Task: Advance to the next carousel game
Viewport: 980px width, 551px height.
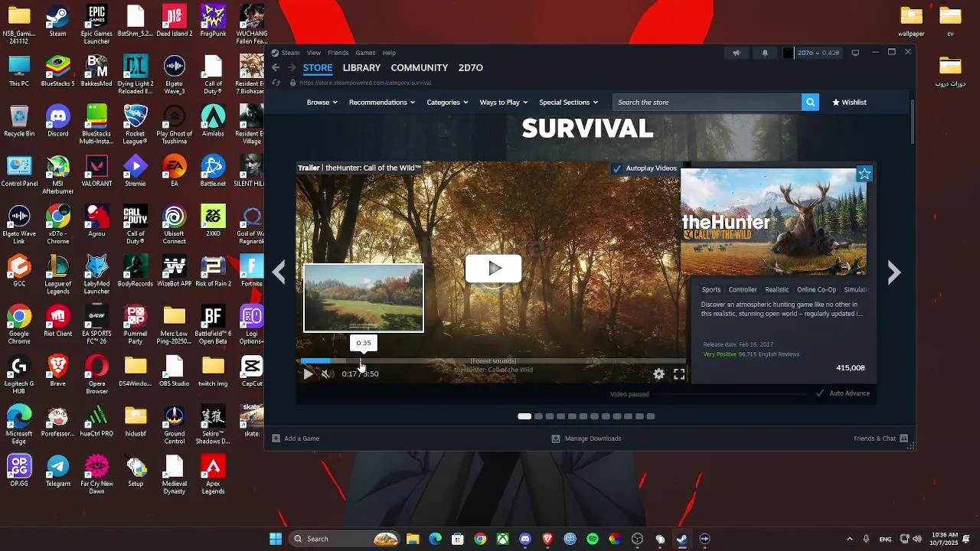Action: click(x=893, y=272)
